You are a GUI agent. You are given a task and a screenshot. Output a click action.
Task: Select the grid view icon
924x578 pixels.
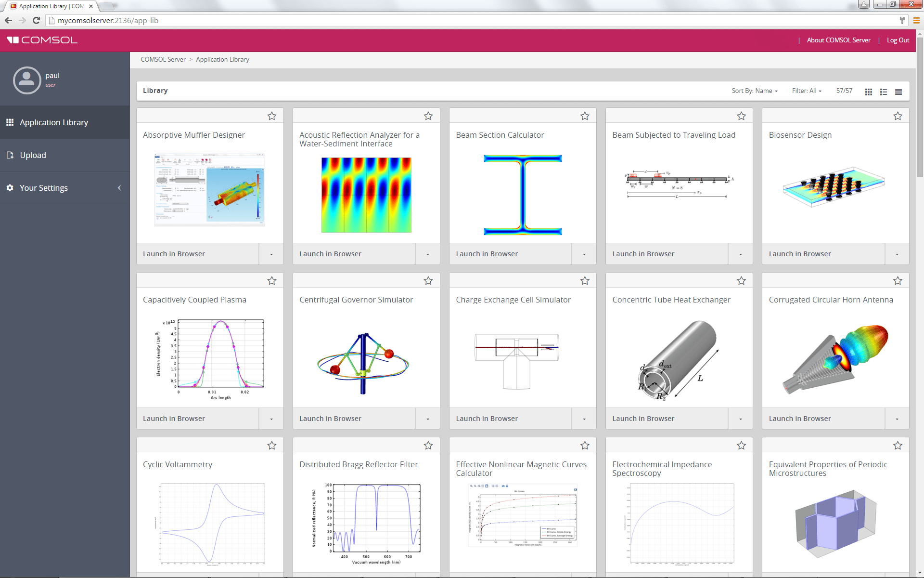(x=868, y=92)
